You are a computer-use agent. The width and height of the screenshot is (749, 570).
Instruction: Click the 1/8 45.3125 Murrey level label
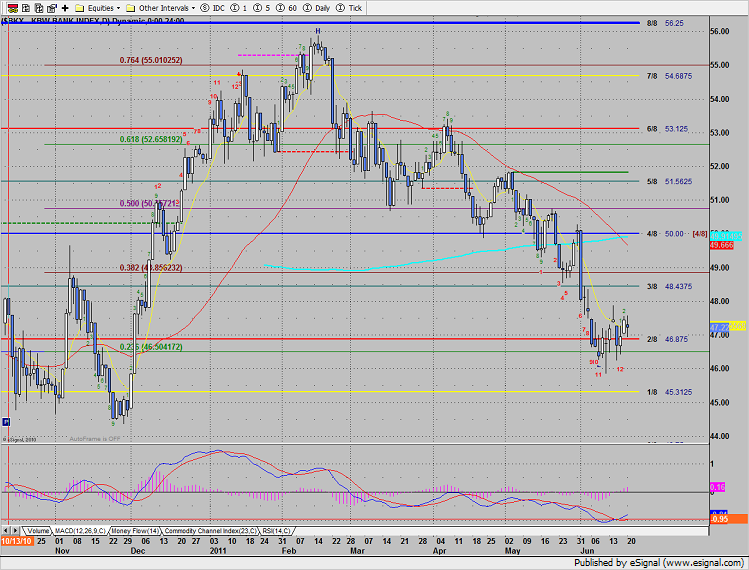point(669,392)
